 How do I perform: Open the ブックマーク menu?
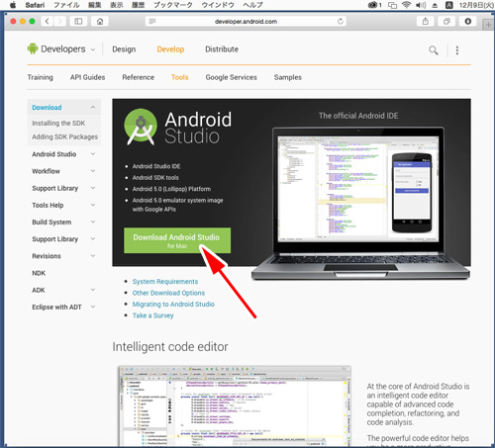[173, 5]
